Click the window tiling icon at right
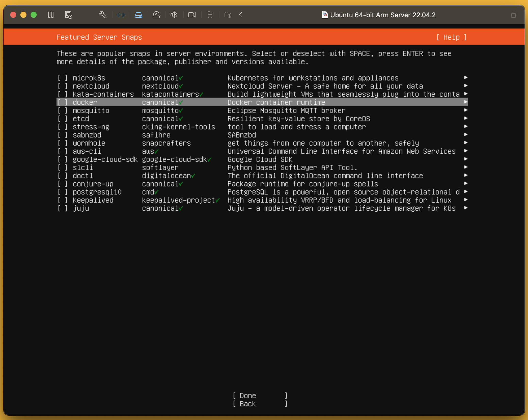 pyautogui.click(x=514, y=15)
